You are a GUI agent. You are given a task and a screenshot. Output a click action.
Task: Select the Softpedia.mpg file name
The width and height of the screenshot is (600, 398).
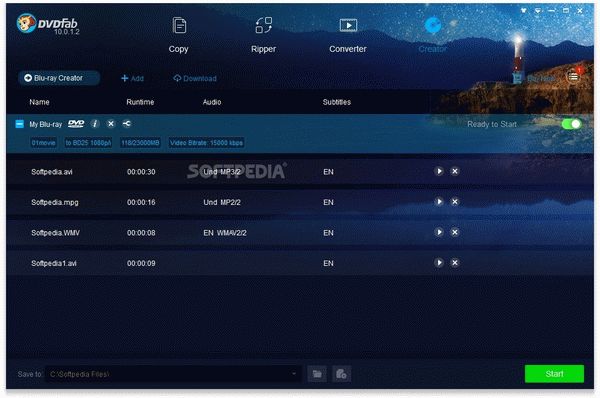(55, 202)
